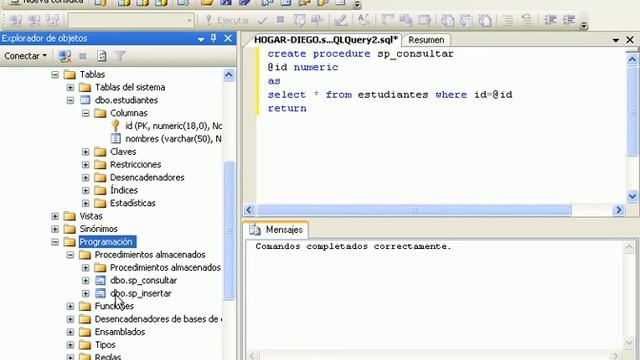
Task: Click the Tipos folder icon
Action: tap(85, 345)
